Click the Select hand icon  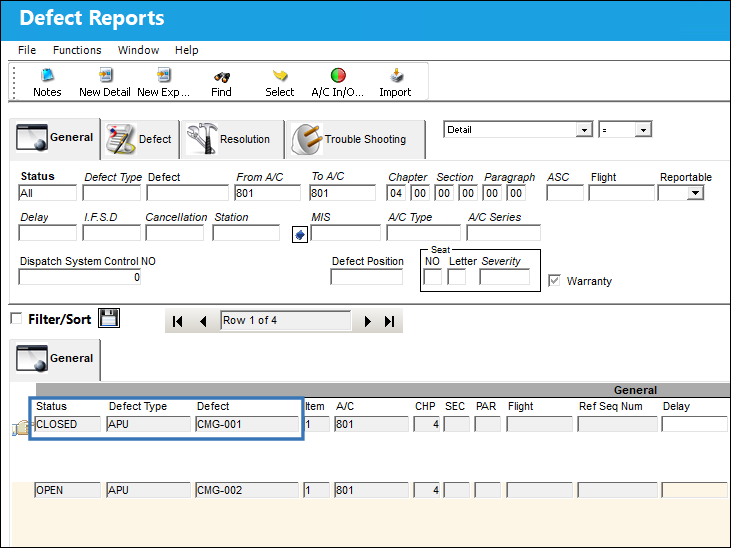click(x=280, y=76)
